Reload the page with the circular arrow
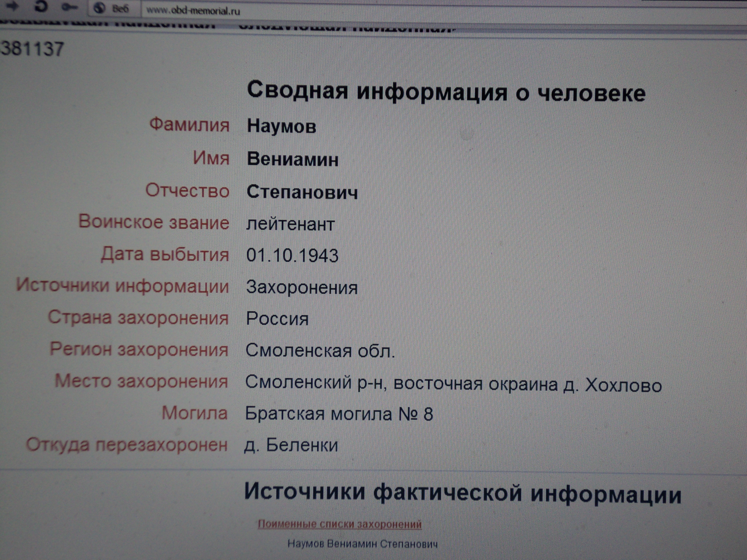 click(x=41, y=7)
